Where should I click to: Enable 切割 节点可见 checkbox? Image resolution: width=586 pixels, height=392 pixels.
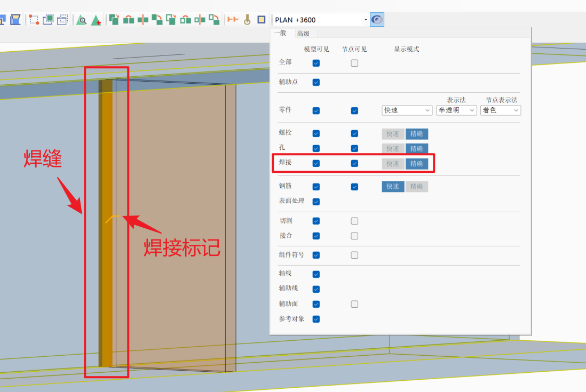click(355, 221)
